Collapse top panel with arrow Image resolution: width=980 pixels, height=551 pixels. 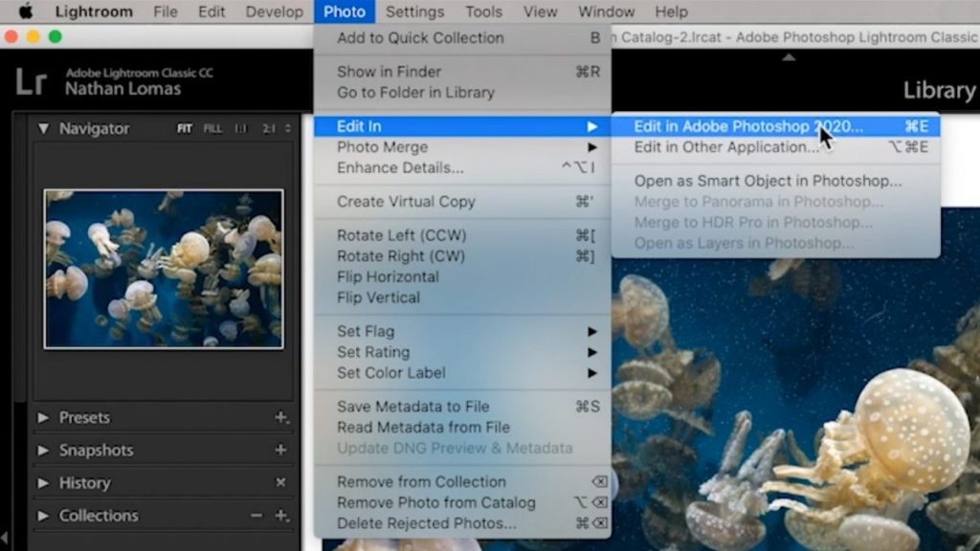click(789, 56)
